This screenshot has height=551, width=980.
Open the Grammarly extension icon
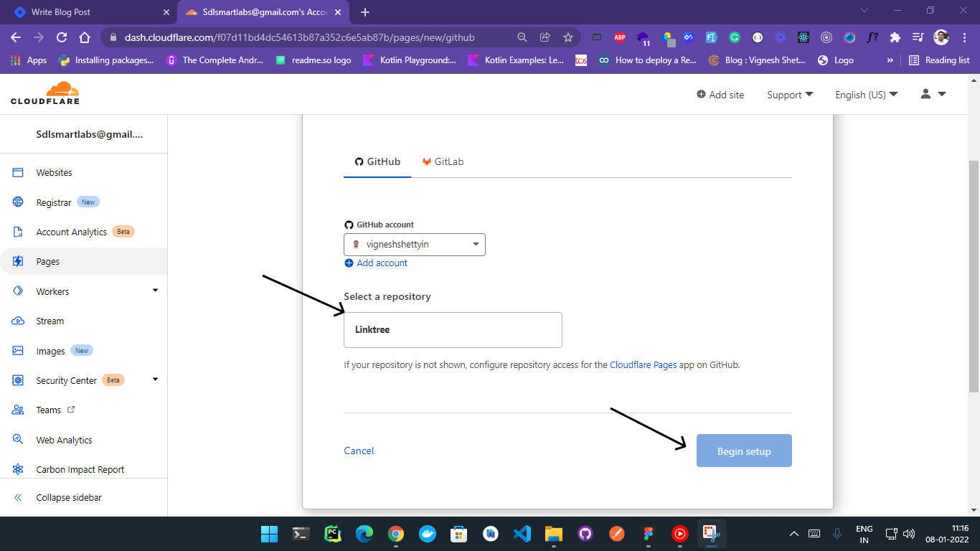tap(735, 37)
